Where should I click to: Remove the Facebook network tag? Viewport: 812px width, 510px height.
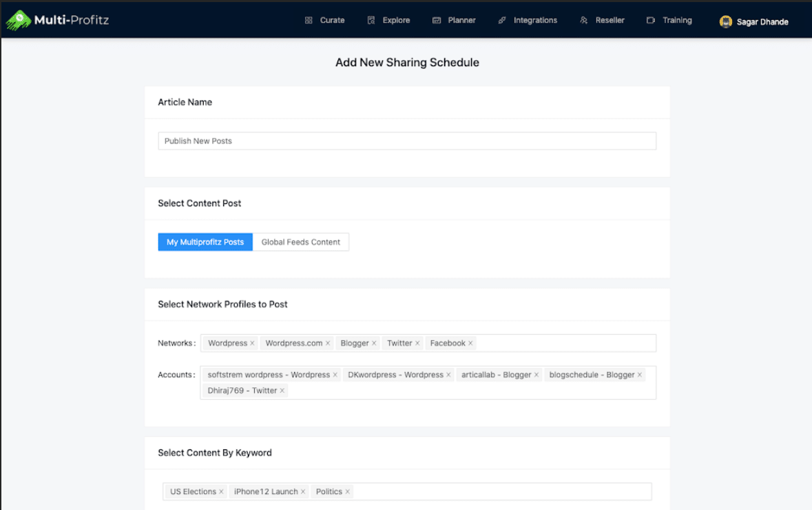tap(470, 343)
